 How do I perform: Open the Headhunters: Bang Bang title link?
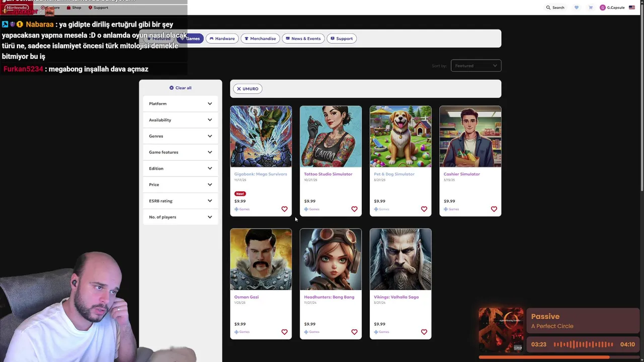[329, 297]
